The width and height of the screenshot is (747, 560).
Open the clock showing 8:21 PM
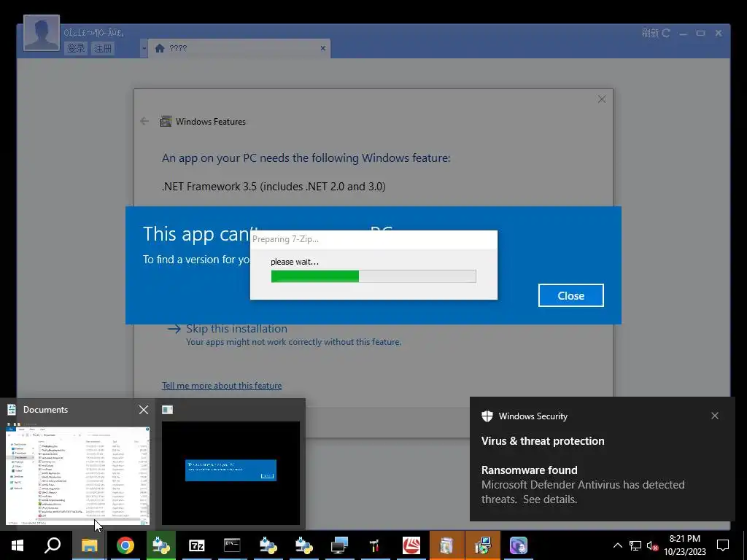[684, 545]
